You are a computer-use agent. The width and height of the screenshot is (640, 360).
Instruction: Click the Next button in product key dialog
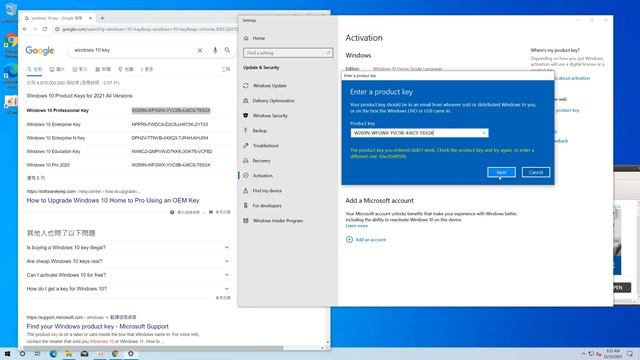pos(501,172)
